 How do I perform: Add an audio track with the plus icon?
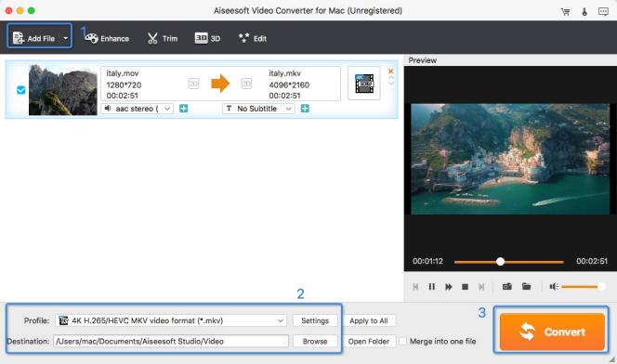(183, 109)
